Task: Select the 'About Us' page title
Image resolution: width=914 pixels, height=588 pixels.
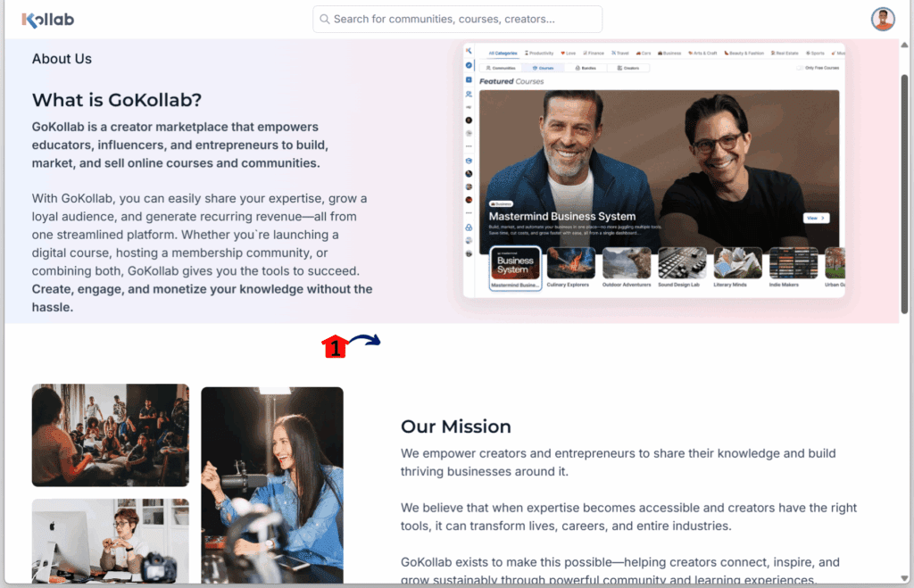Action: [x=62, y=59]
